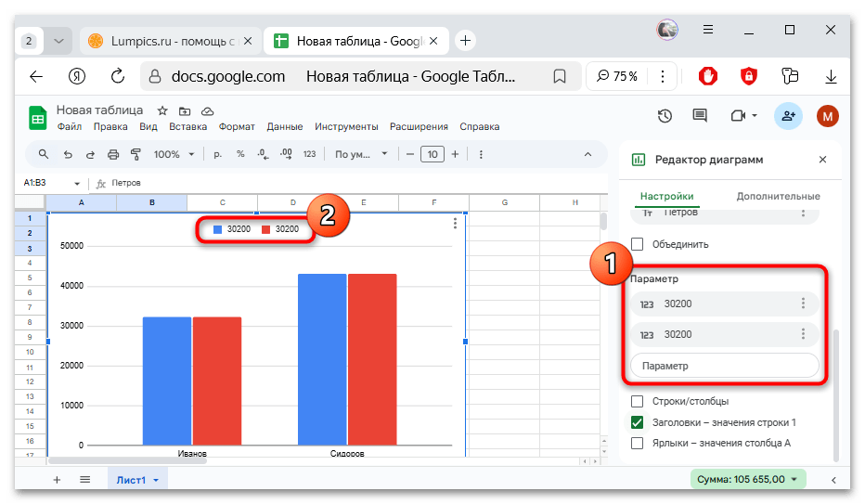The image size is (865, 504).
Task: Toggle the Строки/столбцы checkbox
Action: point(638,401)
